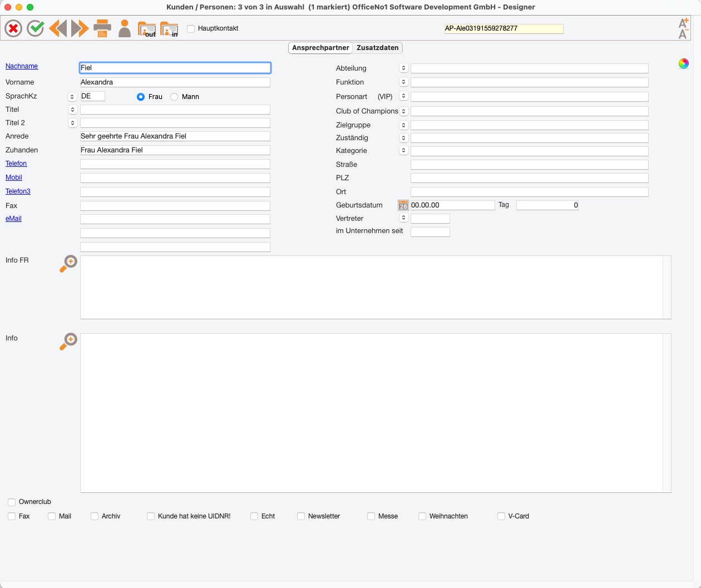Check 'Kunde hat keine UIDNR!' box

coord(151,516)
